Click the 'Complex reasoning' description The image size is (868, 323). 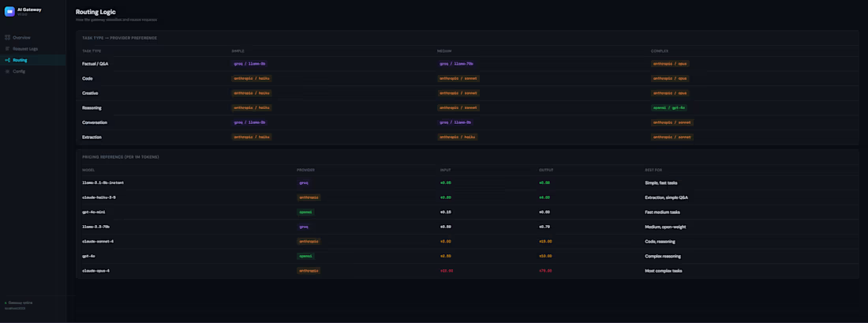[x=663, y=256]
